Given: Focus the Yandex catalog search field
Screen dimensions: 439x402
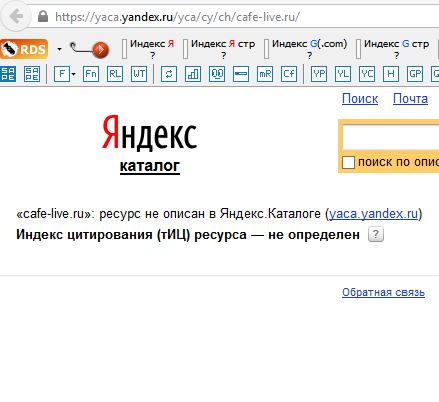Looking at the screenshot, I should point(391,137).
